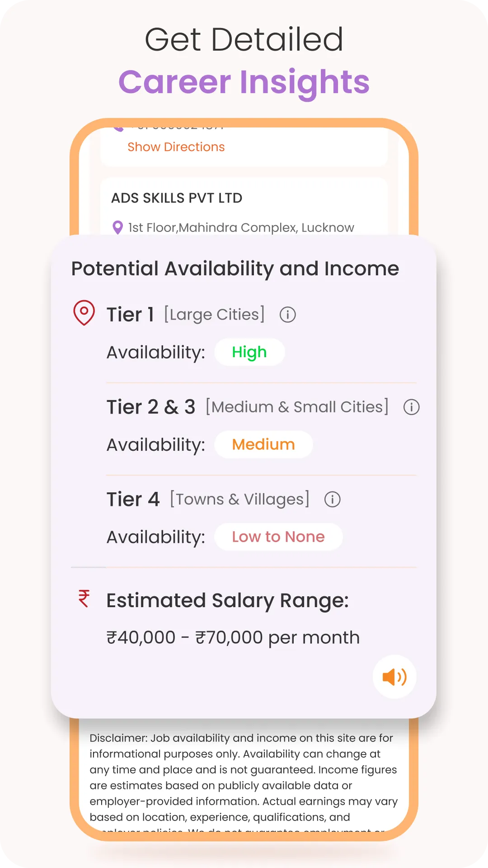Tap the Tier 2 & 3 info icon
The height and width of the screenshot is (868, 488).
pyautogui.click(x=411, y=407)
